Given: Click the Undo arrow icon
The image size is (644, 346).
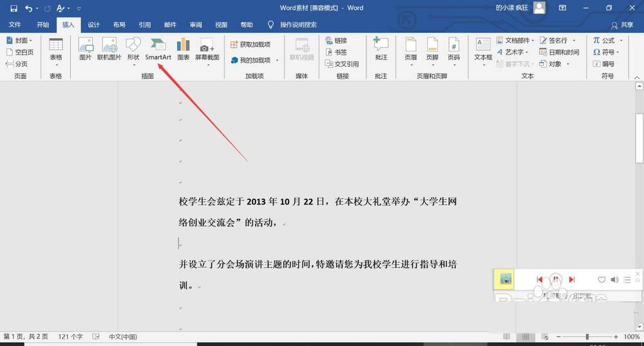Looking at the screenshot, I should (28, 8).
